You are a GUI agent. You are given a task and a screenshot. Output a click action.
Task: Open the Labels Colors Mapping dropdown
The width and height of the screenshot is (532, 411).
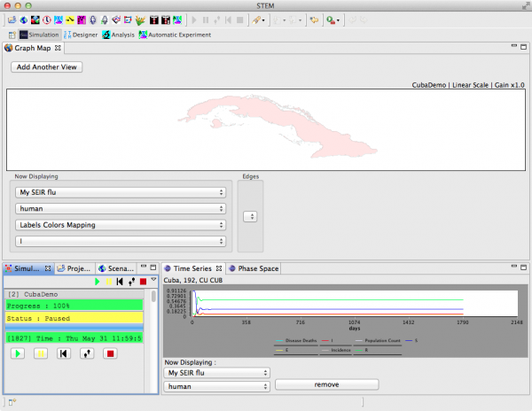click(x=120, y=224)
